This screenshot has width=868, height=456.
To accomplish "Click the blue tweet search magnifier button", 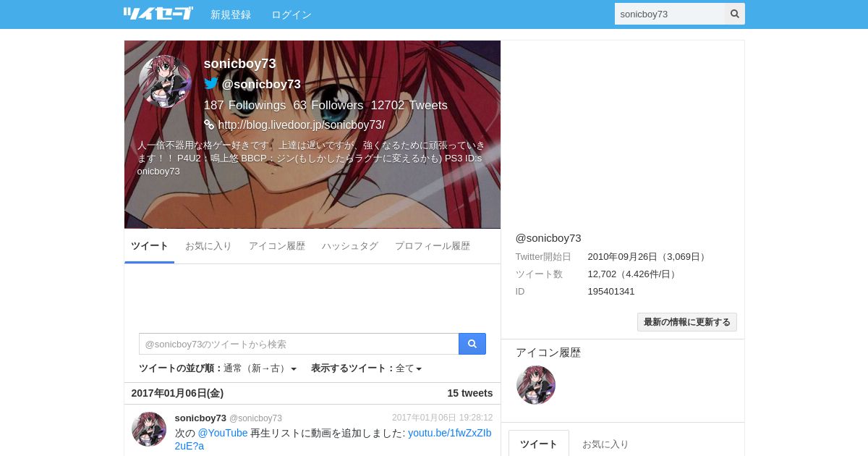I will click(x=472, y=344).
